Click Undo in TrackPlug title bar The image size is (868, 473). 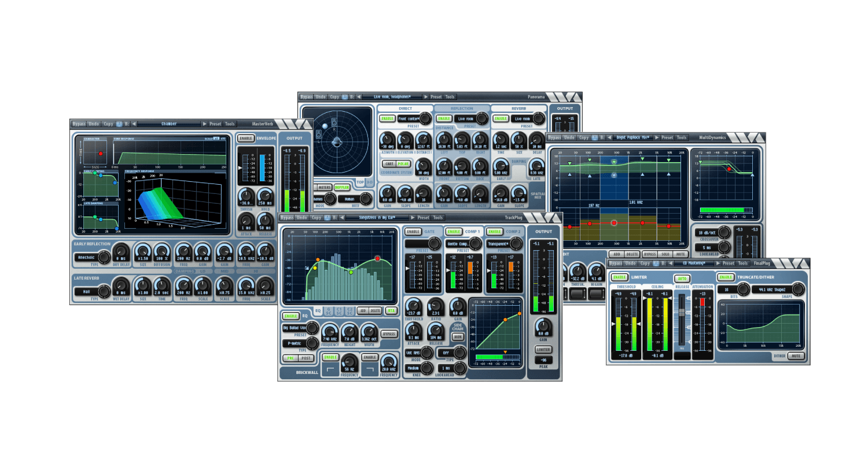(x=302, y=218)
